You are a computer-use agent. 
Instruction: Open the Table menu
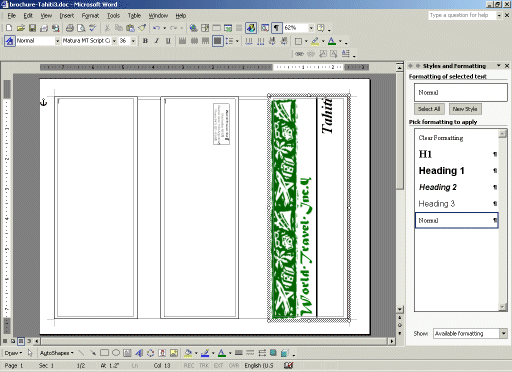(x=134, y=16)
